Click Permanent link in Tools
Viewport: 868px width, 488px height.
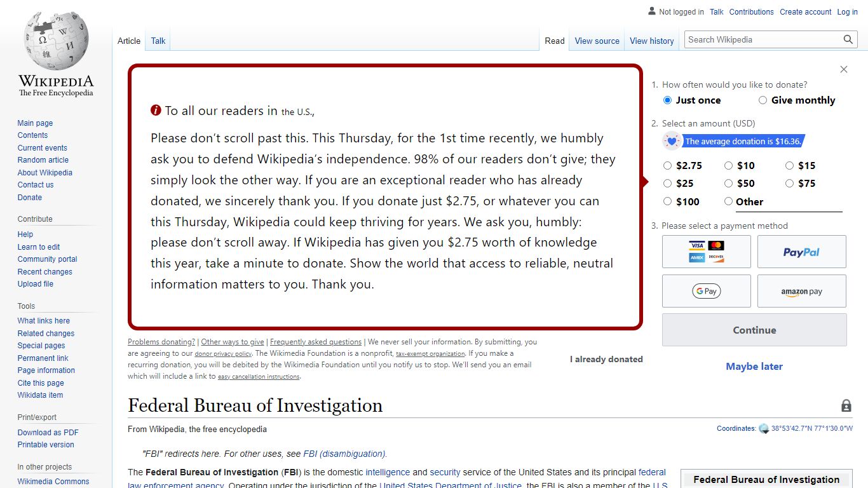tap(43, 358)
